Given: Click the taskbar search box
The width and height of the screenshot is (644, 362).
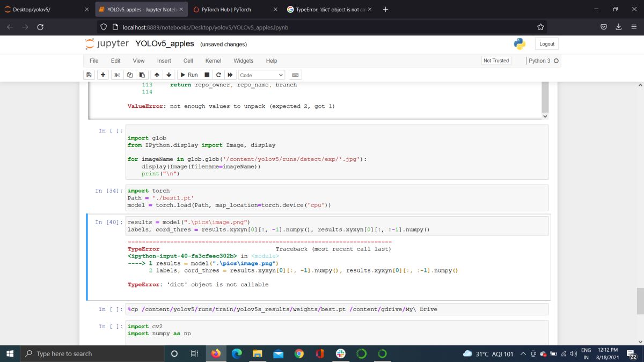Looking at the screenshot, I should click(92, 353).
